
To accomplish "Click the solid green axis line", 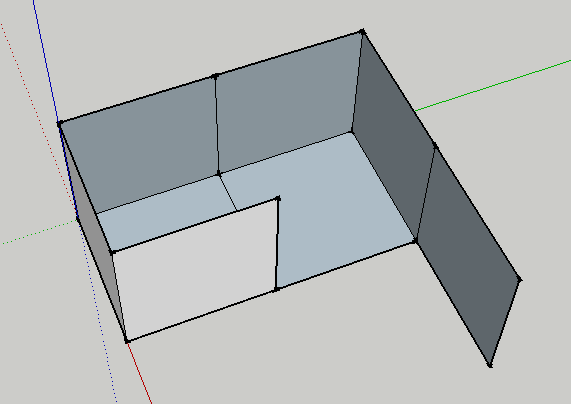I will click(493, 85).
